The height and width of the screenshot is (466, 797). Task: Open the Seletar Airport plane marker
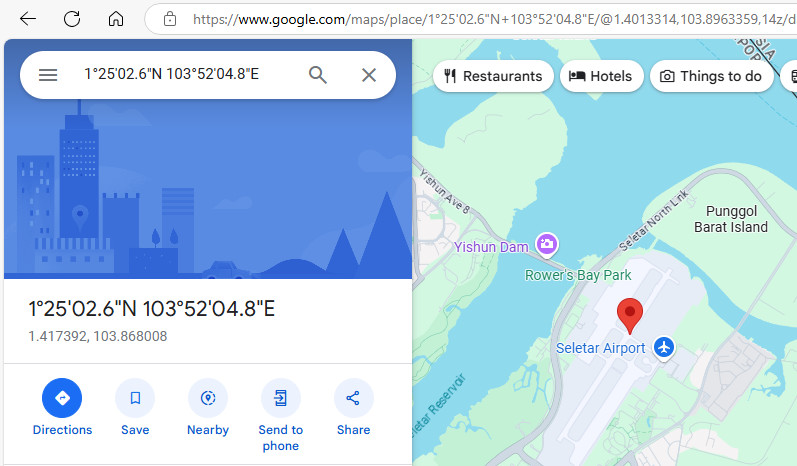[664, 348]
